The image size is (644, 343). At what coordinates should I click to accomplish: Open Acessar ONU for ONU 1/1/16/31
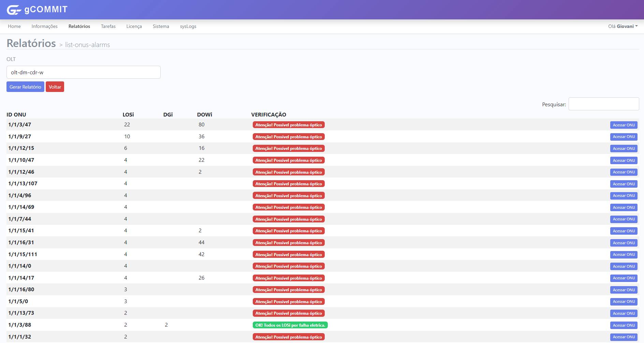point(624,243)
